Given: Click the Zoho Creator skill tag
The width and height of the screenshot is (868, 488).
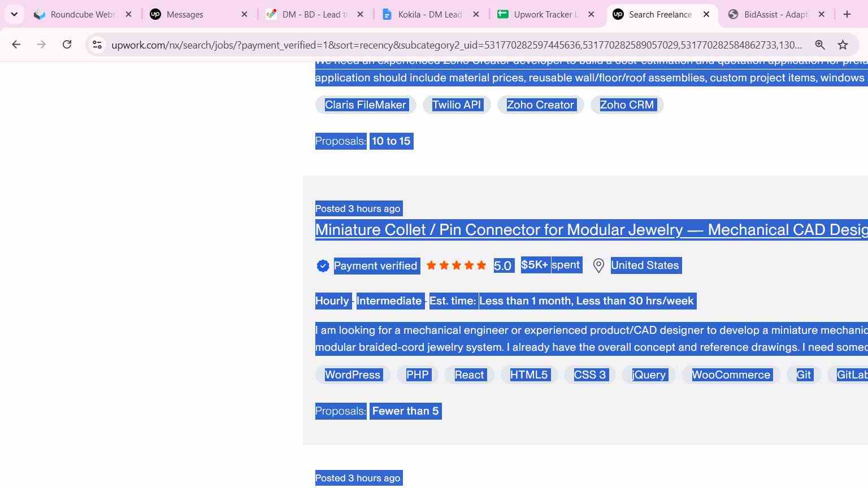Looking at the screenshot, I should click(x=540, y=104).
